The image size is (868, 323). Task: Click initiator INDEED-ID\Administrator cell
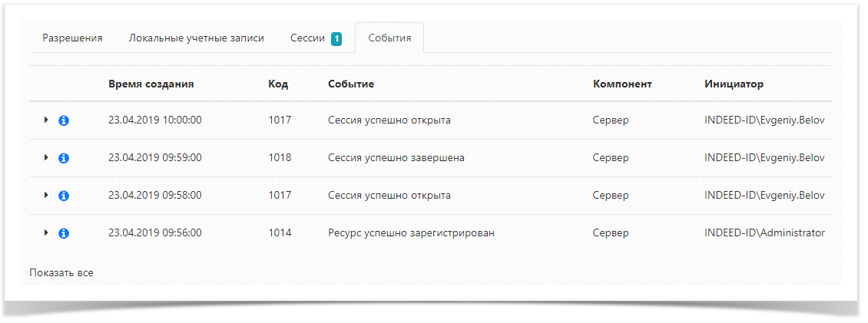click(764, 232)
